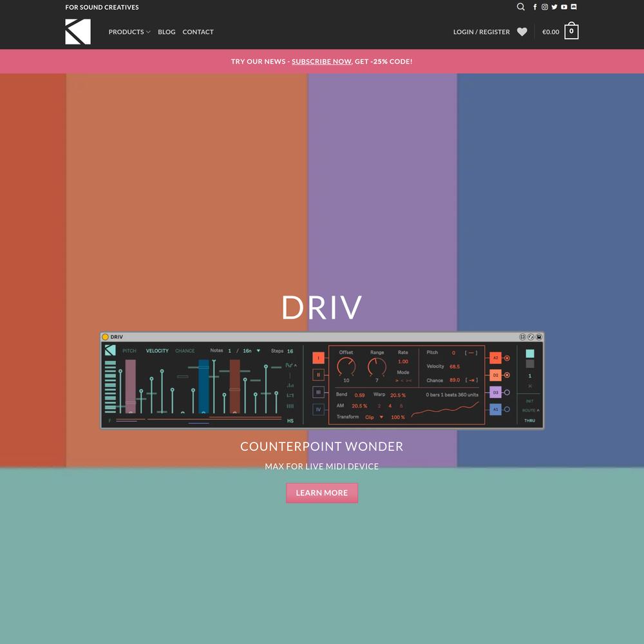Open the site search magnifier icon
The width and height of the screenshot is (644, 644).
pyautogui.click(x=520, y=7)
